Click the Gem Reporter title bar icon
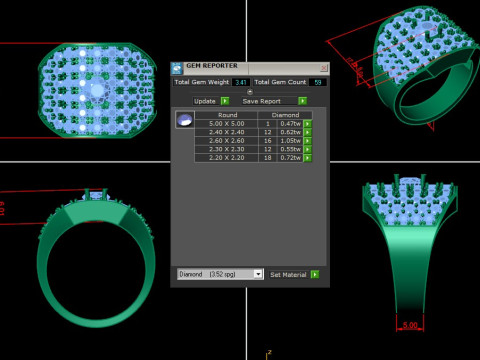The height and width of the screenshot is (360, 480). [x=177, y=68]
